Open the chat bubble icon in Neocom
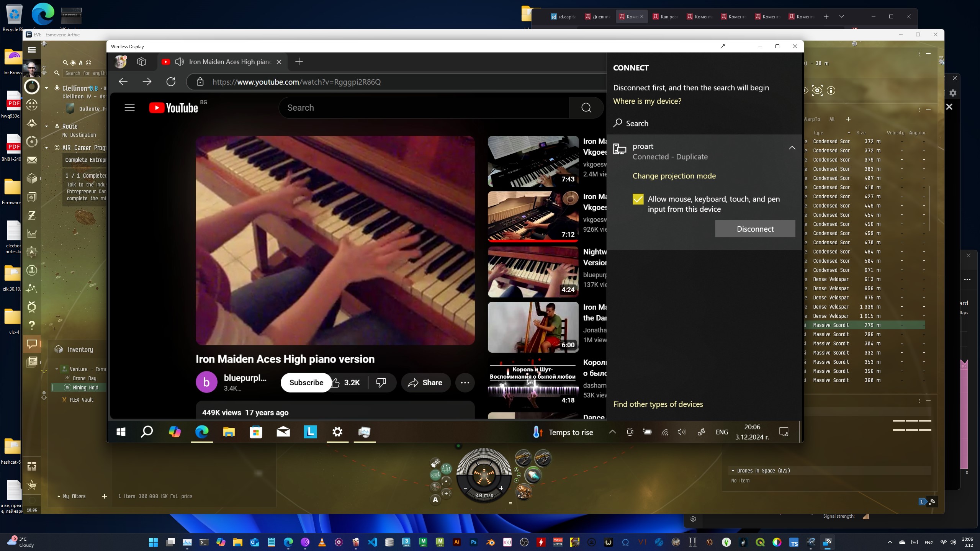The height and width of the screenshot is (551, 980). (32, 343)
